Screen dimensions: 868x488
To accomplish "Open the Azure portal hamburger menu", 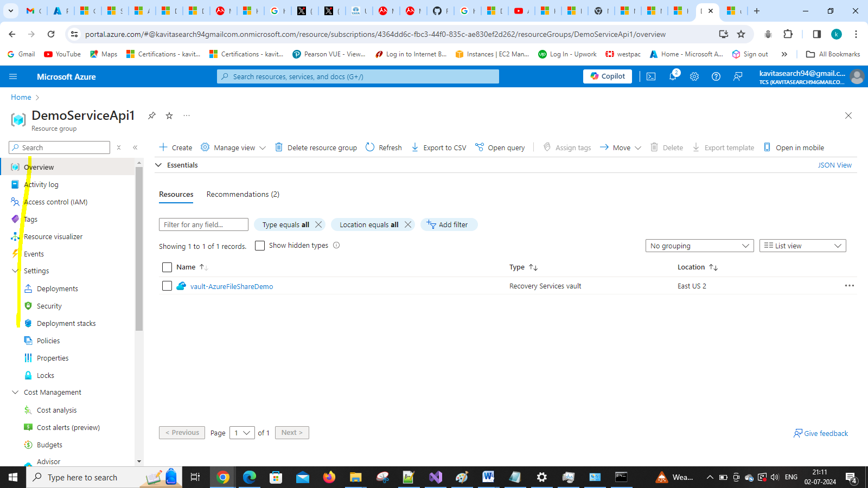I will pos(13,76).
